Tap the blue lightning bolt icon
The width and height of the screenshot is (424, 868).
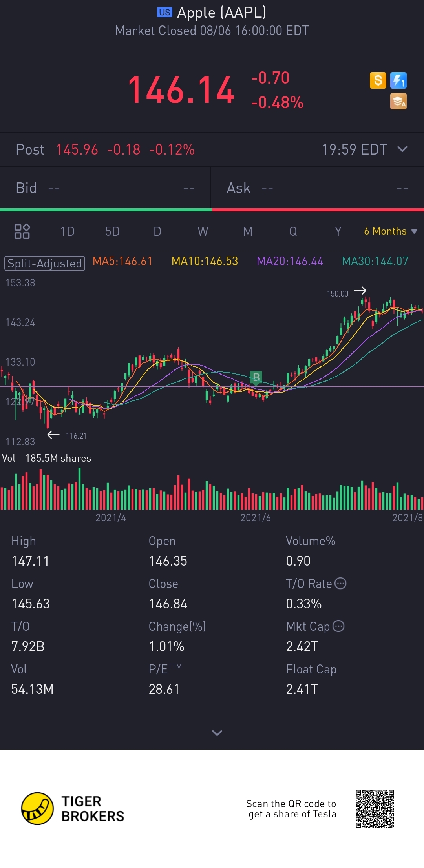398,80
